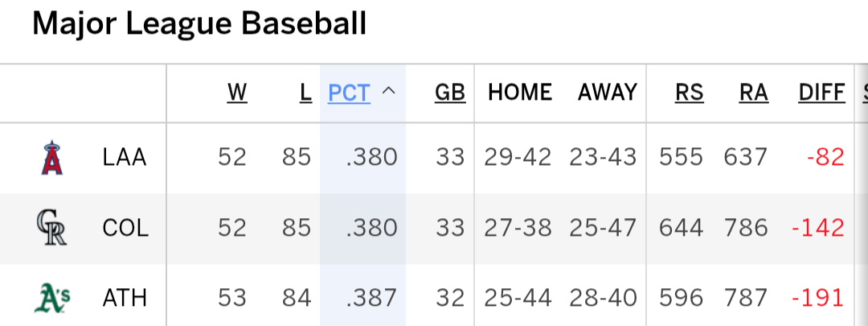Click the LAA -82 run differential value

tap(825, 158)
